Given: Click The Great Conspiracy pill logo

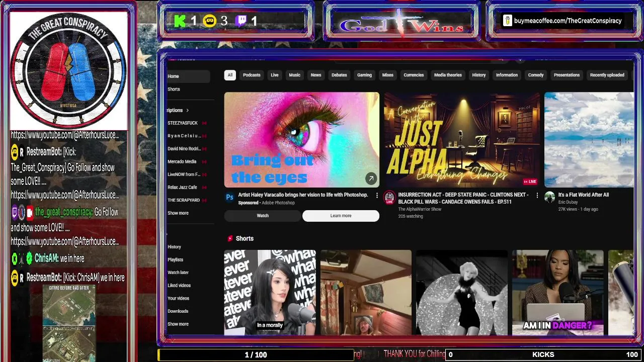Looking at the screenshot, I should point(68,71).
